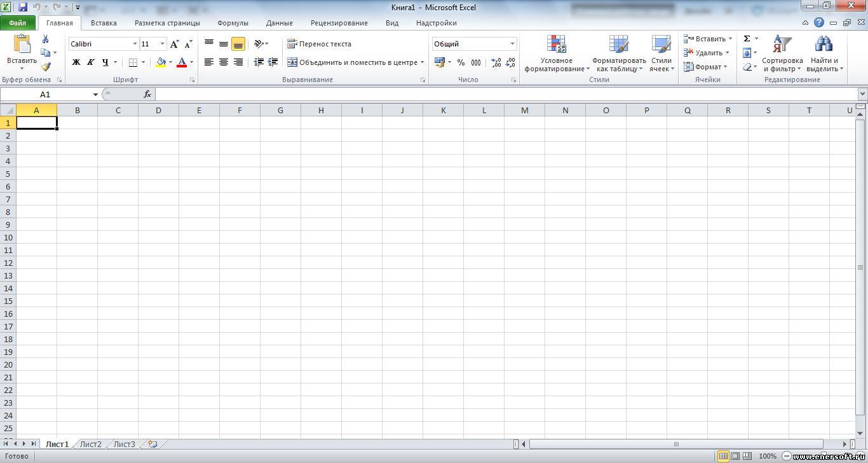Image resolution: width=868 pixels, height=463 pixels.
Task: Toggle align text left
Action: tap(209, 62)
